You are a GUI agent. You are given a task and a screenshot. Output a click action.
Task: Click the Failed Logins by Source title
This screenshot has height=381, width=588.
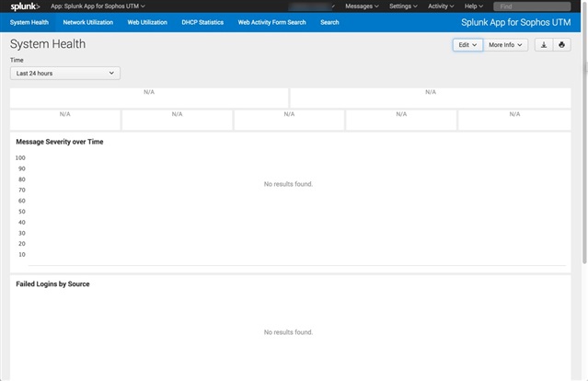point(52,283)
